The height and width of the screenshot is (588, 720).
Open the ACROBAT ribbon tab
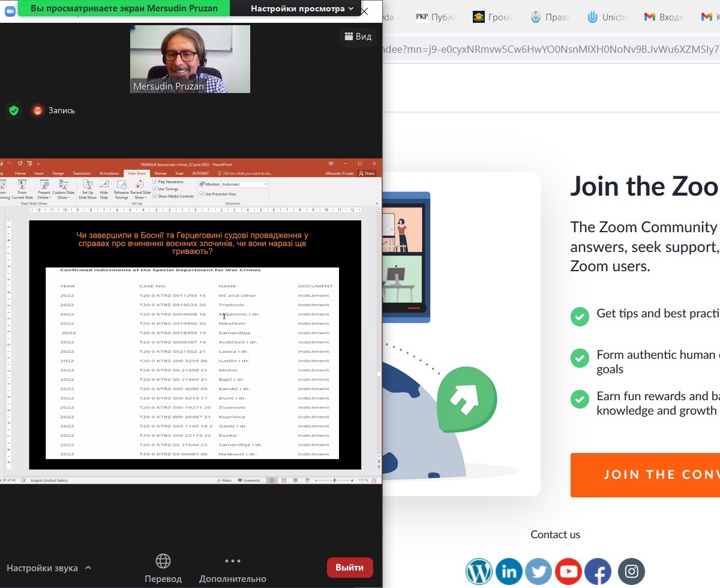(200, 173)
